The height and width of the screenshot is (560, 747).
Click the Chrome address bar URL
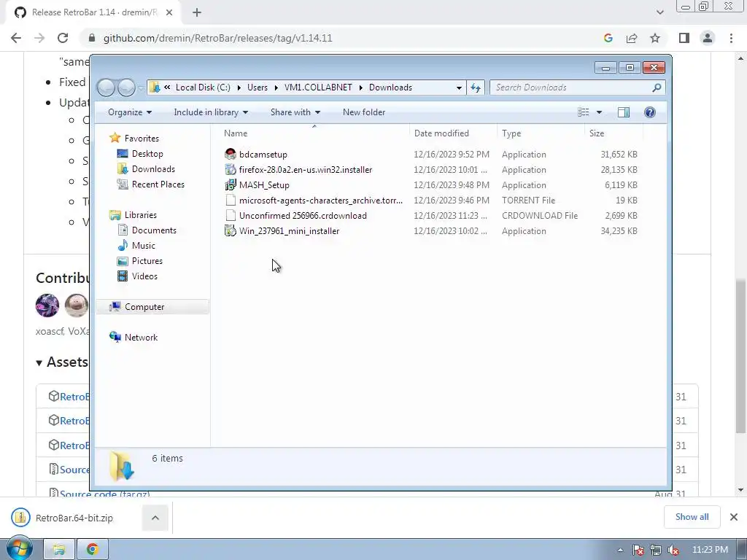pyautogui.click(x=217, y=38)
